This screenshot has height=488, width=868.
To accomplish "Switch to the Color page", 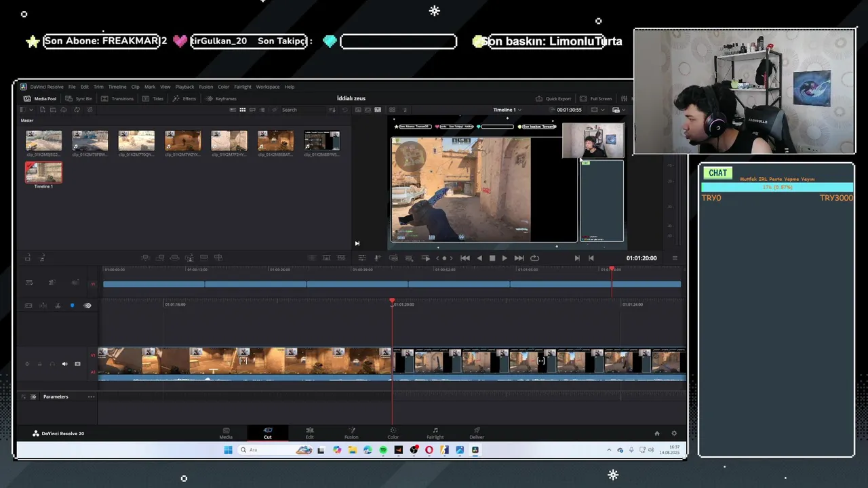I will pos(393,433).
